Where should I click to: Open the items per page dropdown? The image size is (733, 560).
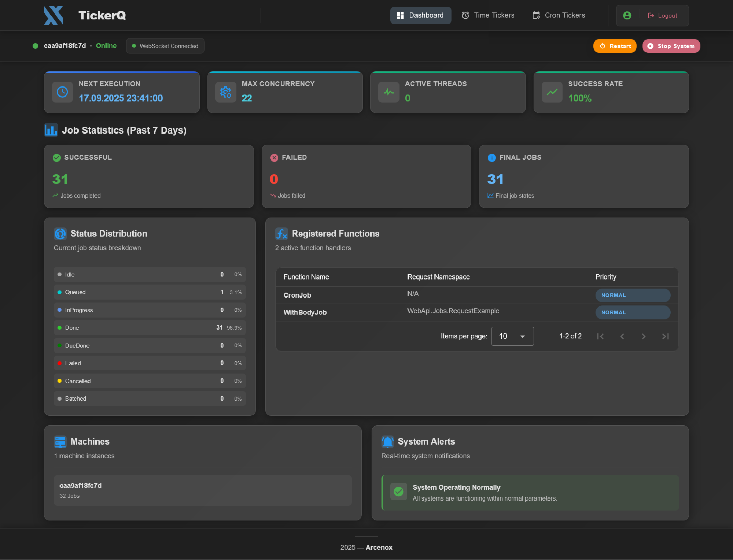coord(512,336)
